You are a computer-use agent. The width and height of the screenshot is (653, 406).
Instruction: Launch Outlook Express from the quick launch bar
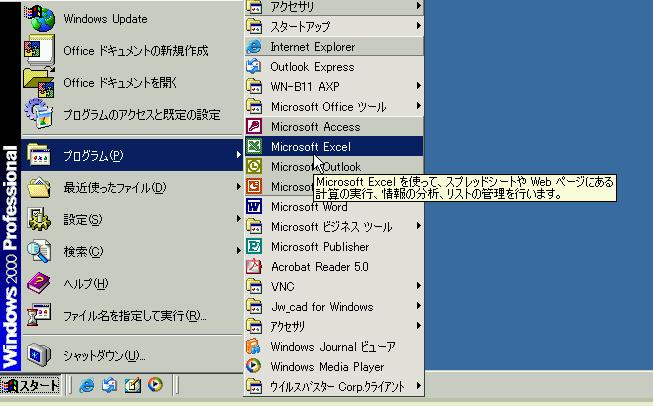click(110, 385)
